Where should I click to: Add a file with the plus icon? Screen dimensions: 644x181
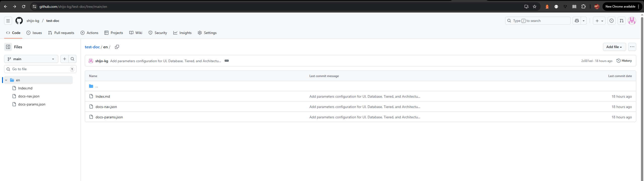(65, 59)
